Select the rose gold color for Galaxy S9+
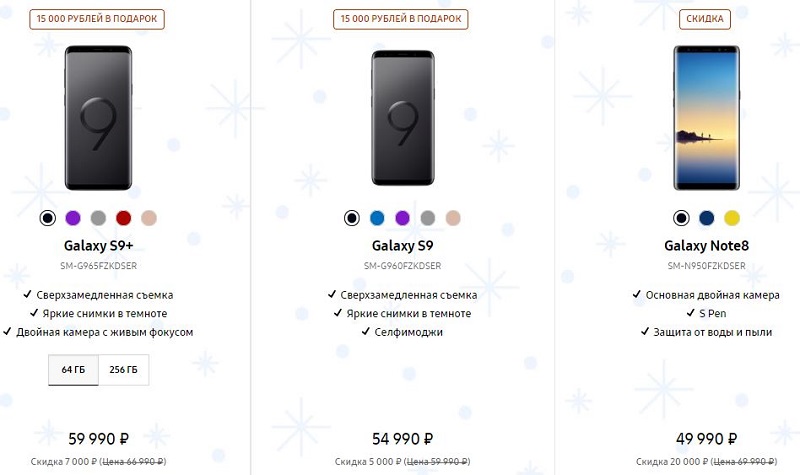This screenshot has height=475, width=800. [x=150, y=217]
